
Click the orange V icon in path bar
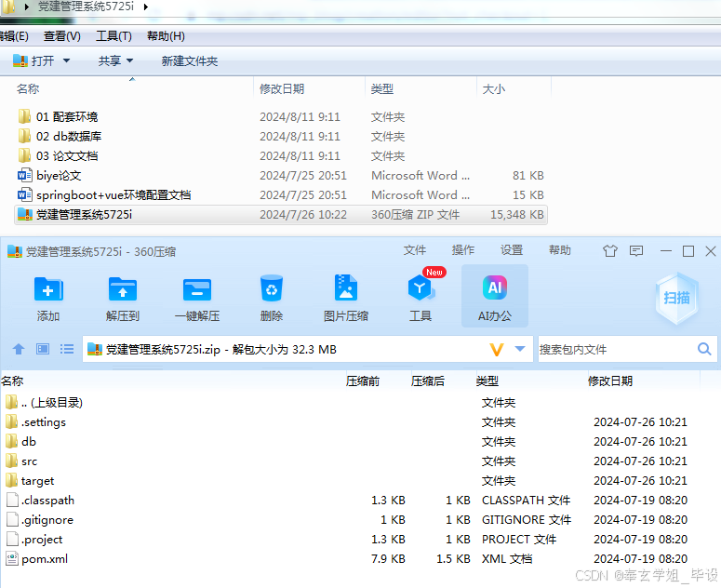(497, 350)
